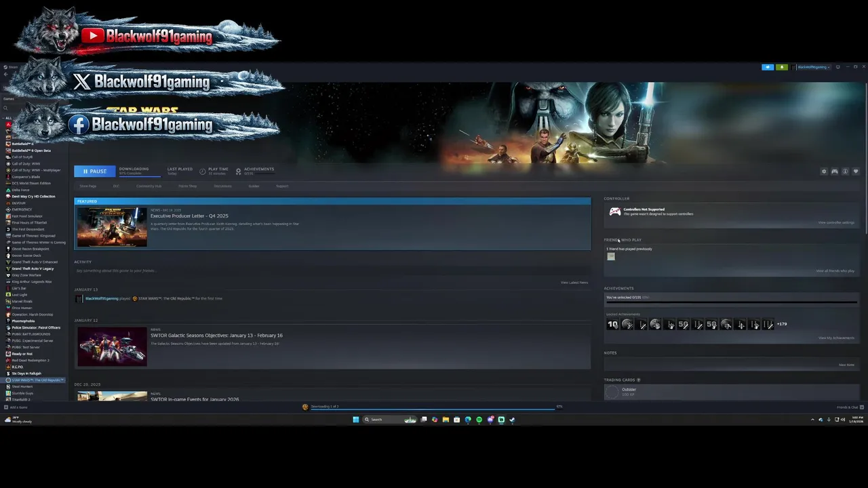This screenshot has height=488, width=868.
Task: Select Steel Hunters in library list
Action: pos(22,386)
